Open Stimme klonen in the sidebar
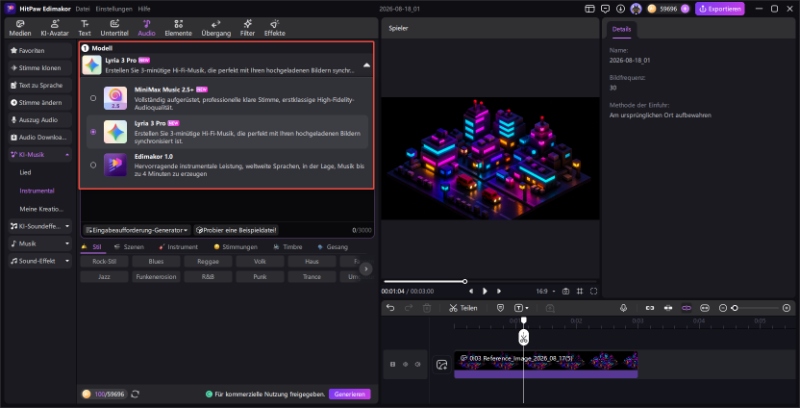The width and height of the screenshot is (800, 408). tap(40, 68)
